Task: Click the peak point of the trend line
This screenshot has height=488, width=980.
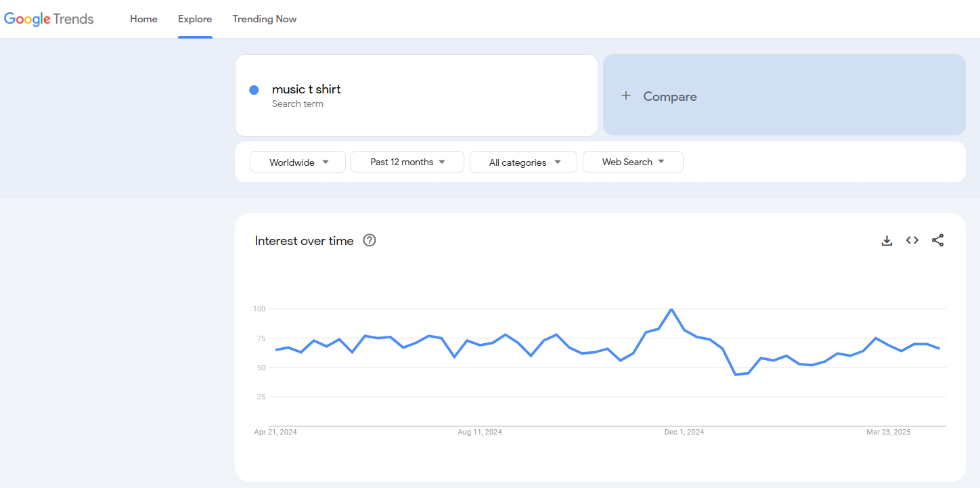Action: click(x=671, y=309)
